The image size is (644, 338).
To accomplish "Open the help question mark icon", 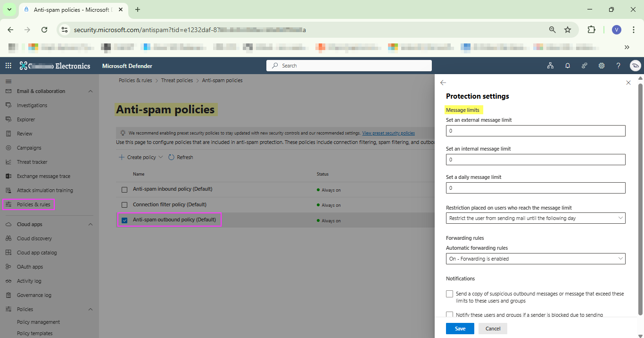I will (x=618, y=66).
